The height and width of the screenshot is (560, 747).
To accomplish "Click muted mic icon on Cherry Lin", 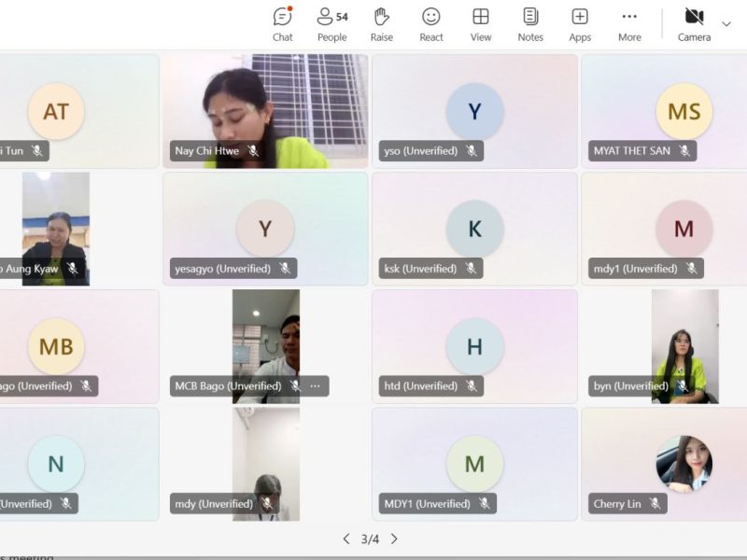I will point(655,504).
